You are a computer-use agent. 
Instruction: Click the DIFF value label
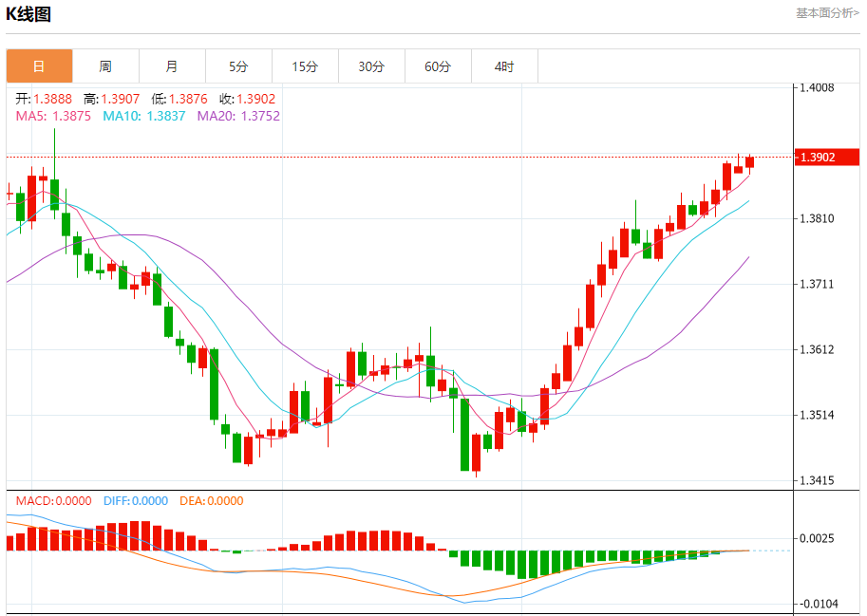coord(134,500)
